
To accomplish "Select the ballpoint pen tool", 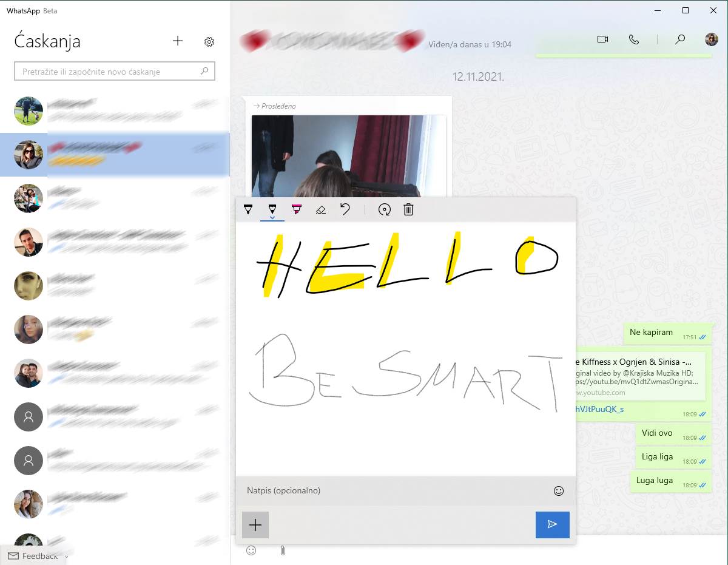I will (x=248, y=209).
